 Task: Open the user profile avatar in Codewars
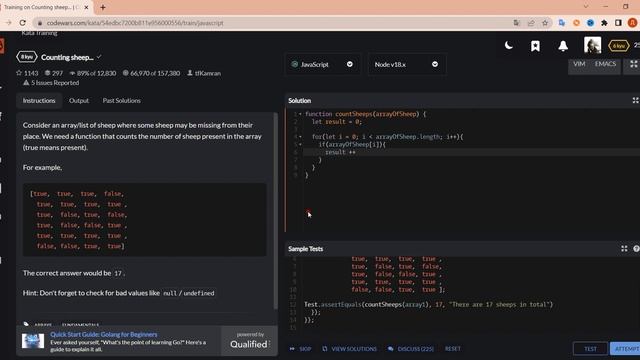pos(592,45)
